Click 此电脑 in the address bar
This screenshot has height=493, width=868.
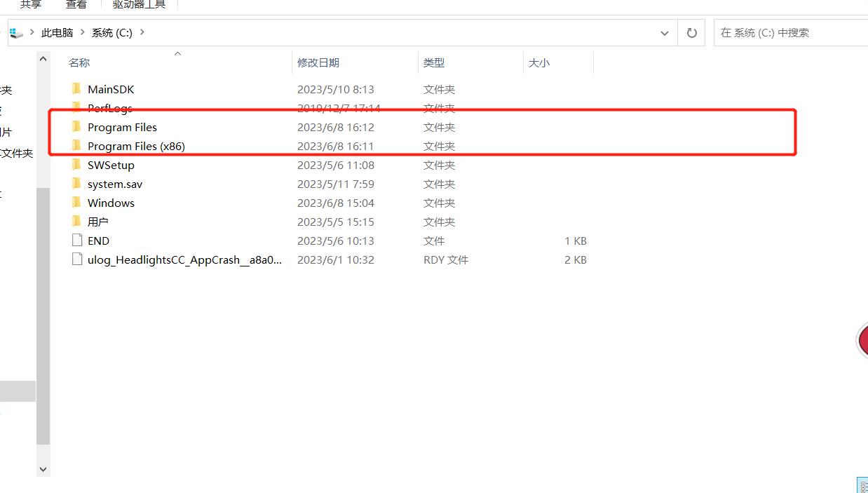(x=57, y=33)
